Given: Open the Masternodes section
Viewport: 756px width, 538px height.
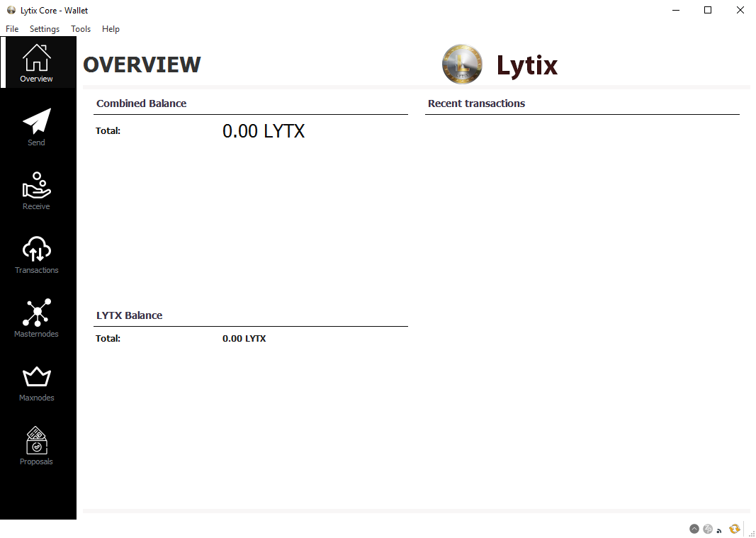Looking at the screenshot, I should tap(37, 318).
